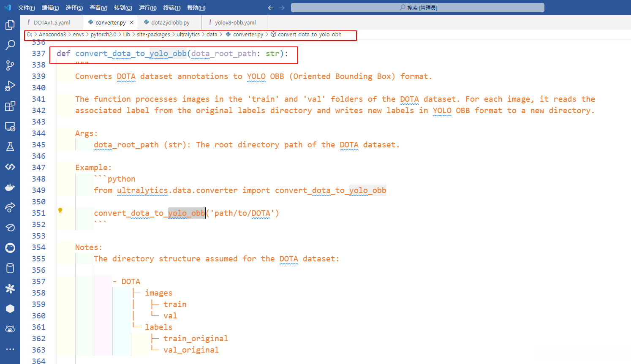Screen dimensions: 631x364
Task: Expand the Anaconda3 breadcrumb
Action: (x=52, y=35)
